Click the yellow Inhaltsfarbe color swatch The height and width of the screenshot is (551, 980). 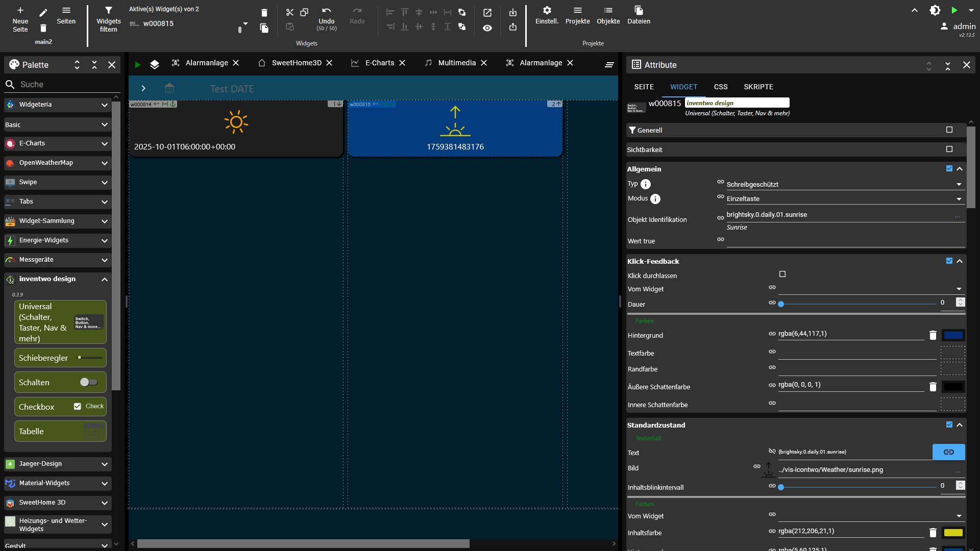[x=953, y=533]
